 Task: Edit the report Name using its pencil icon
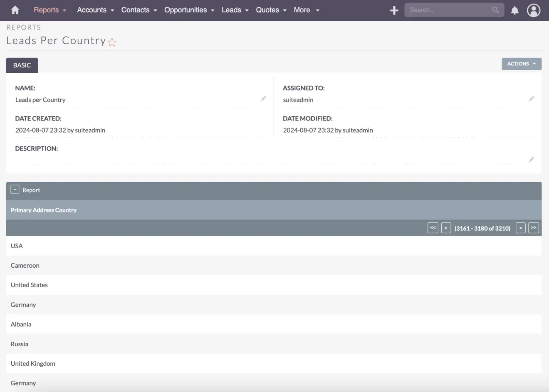pos(263,99)
